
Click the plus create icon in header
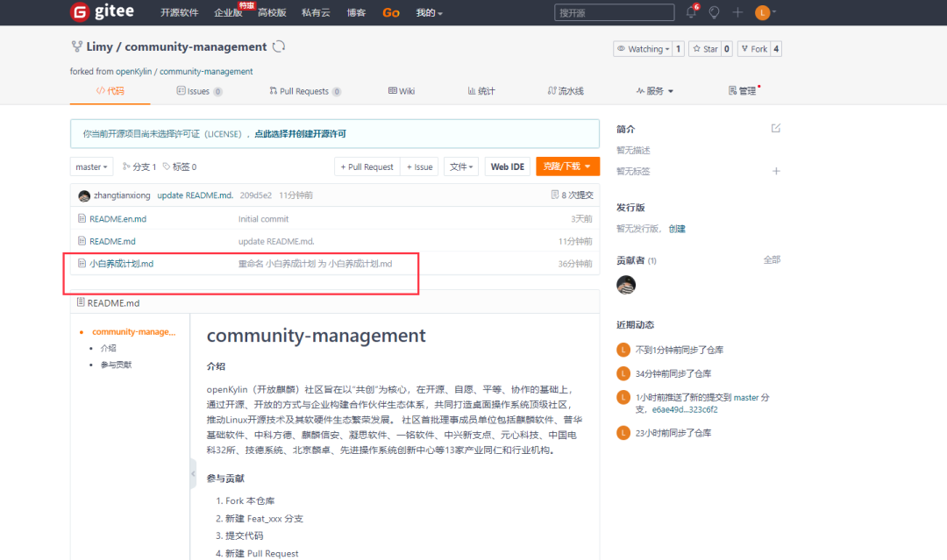737,12
